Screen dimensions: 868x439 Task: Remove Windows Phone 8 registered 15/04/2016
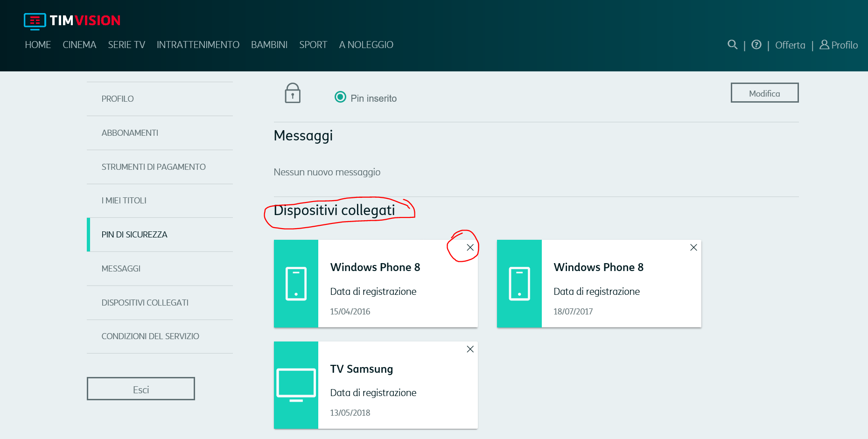point(470,248)
